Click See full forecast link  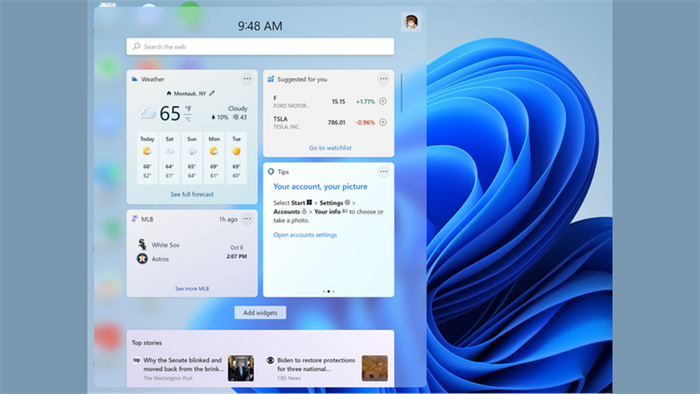[x=192, y=194]
